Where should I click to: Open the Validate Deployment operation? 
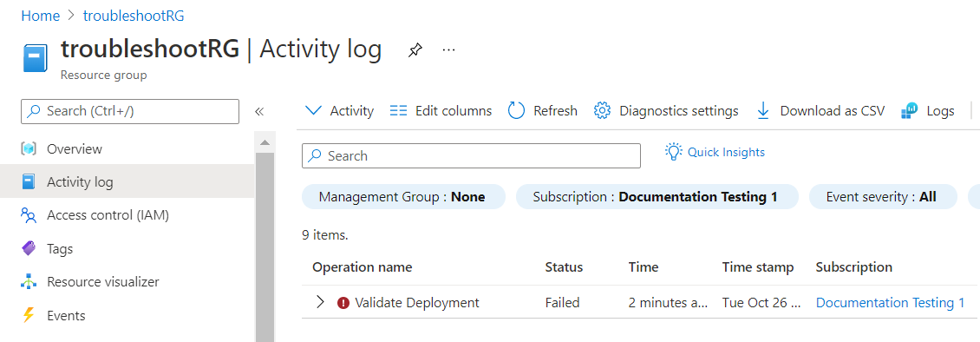[417, 303]
